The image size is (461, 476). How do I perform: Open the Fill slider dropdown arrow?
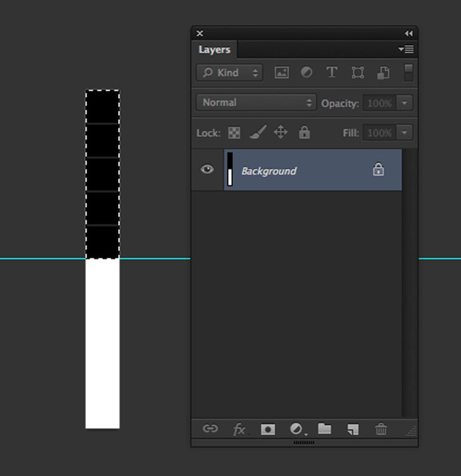(404, 133)
